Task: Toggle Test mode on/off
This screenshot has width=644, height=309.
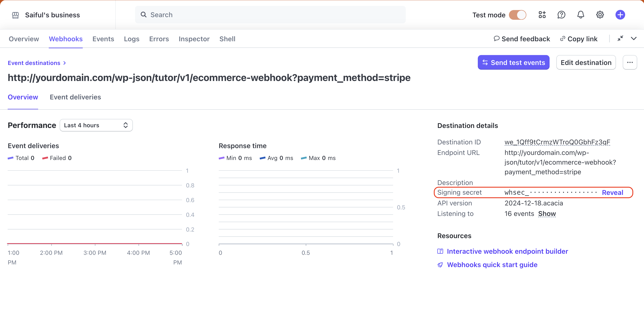Action: 518,15
